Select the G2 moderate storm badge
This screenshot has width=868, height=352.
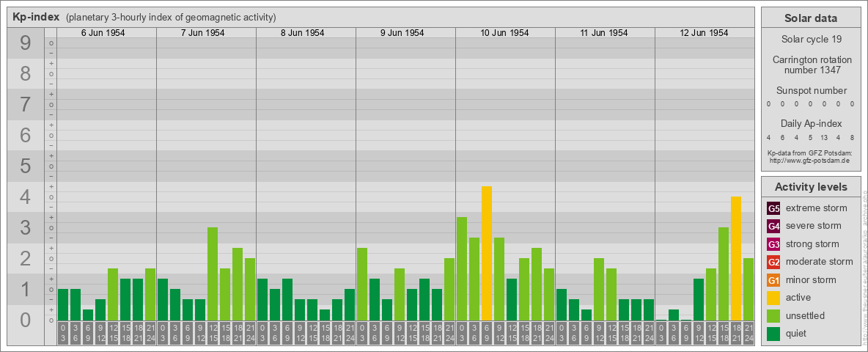pyautogui.click(x=773, y=262)
